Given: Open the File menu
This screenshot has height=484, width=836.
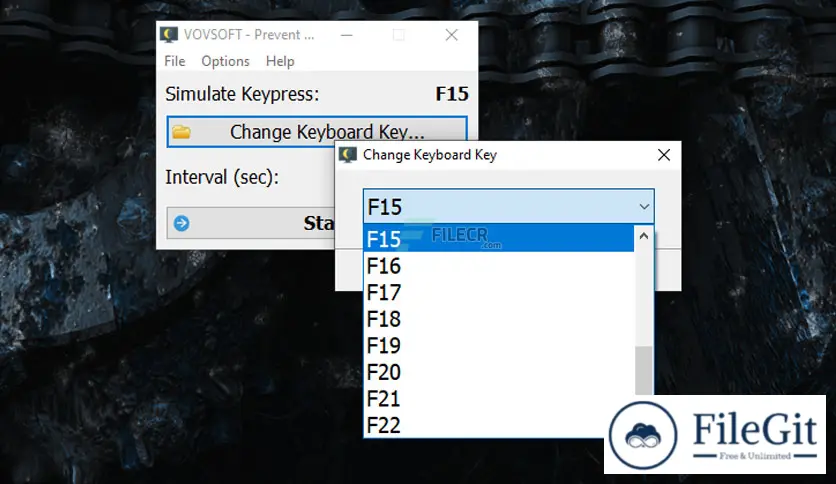Looking at the screenshot, I should 174,61.
